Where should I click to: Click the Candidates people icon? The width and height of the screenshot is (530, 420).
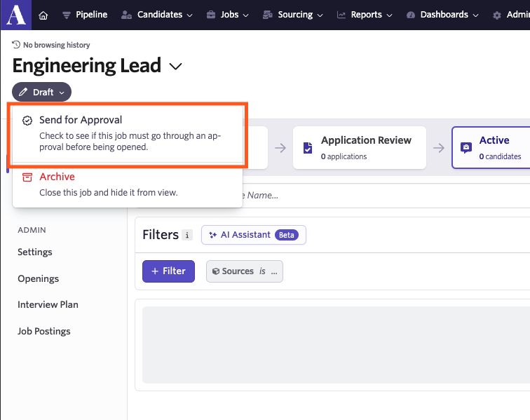pos(126,15)
